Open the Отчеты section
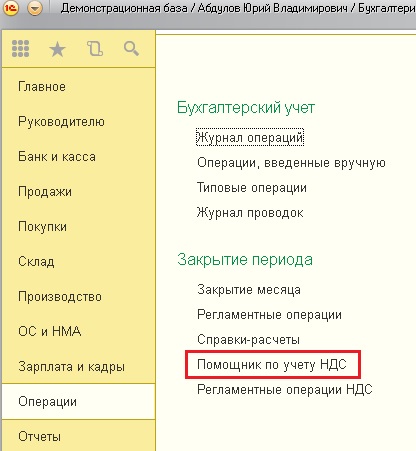 [39, 436]
